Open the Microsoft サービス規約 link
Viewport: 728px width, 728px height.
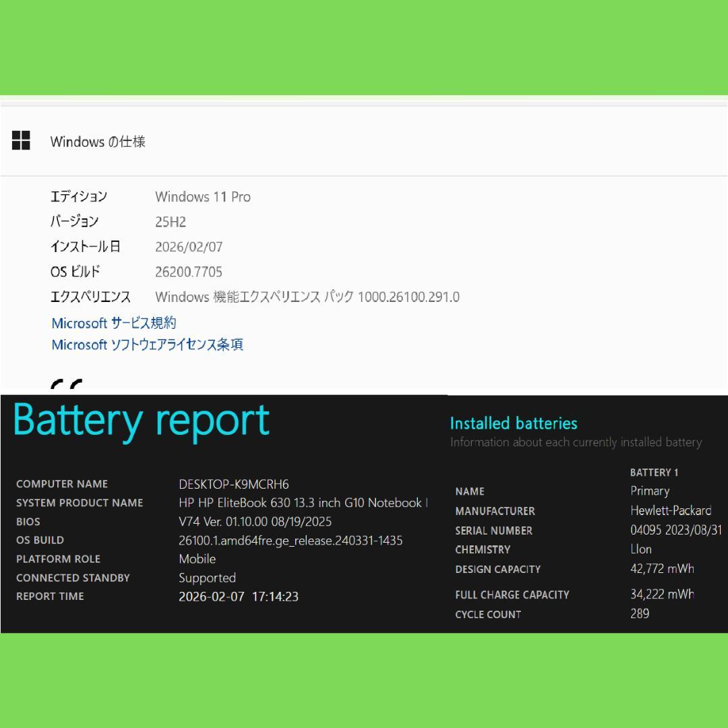pyautogui.click(x=114, y=323)
